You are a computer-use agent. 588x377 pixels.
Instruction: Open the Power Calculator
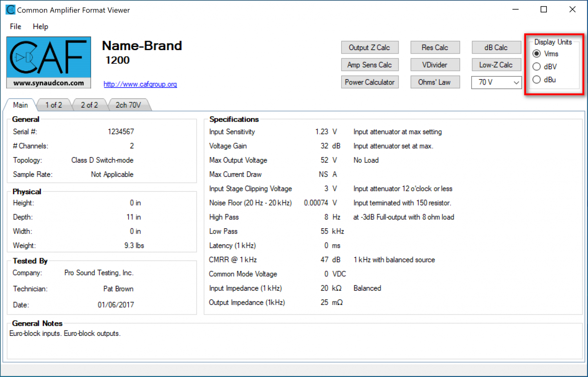click(x=370, y=82)
